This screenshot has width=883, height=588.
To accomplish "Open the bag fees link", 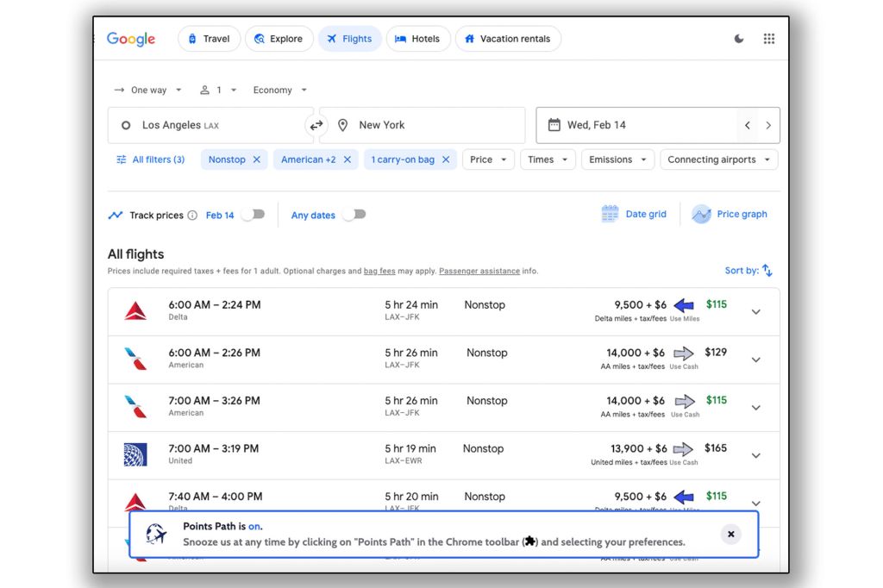I will click(379, 272).
